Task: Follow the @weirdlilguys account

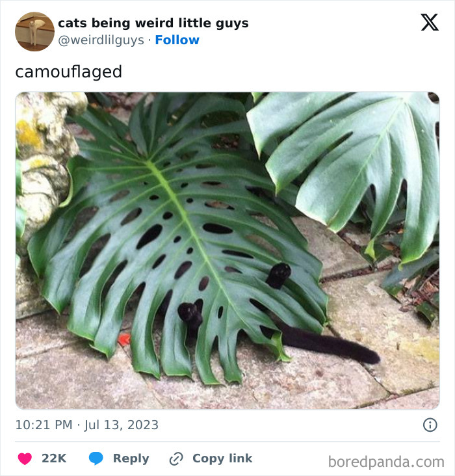Action: point(177,40)
